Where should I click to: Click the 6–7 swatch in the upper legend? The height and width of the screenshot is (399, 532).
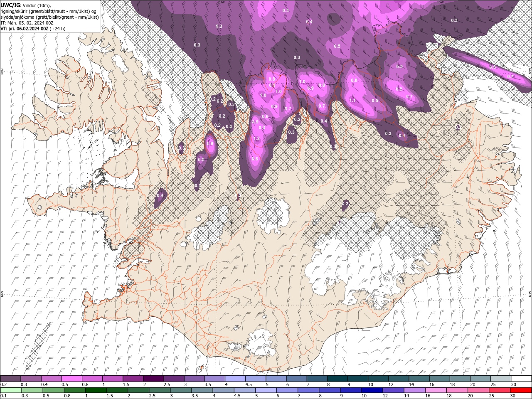pos(296,379)
